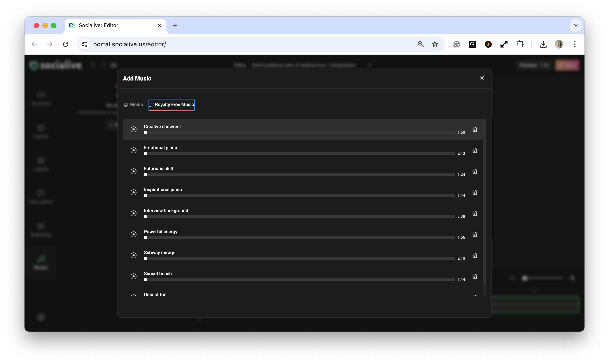Open the Chrome extensions puzzle icon
The height and width of the screenshot is (364, 609).
pyautogui.click(x=520, y=44)
